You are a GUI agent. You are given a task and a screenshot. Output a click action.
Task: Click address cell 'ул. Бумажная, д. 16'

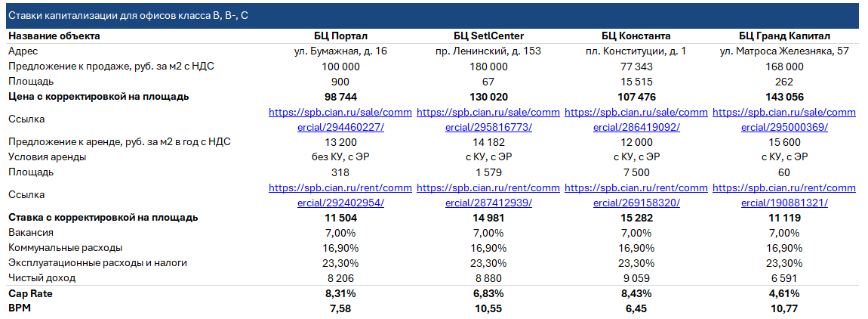pyautogui.click(x=340, y=51)
